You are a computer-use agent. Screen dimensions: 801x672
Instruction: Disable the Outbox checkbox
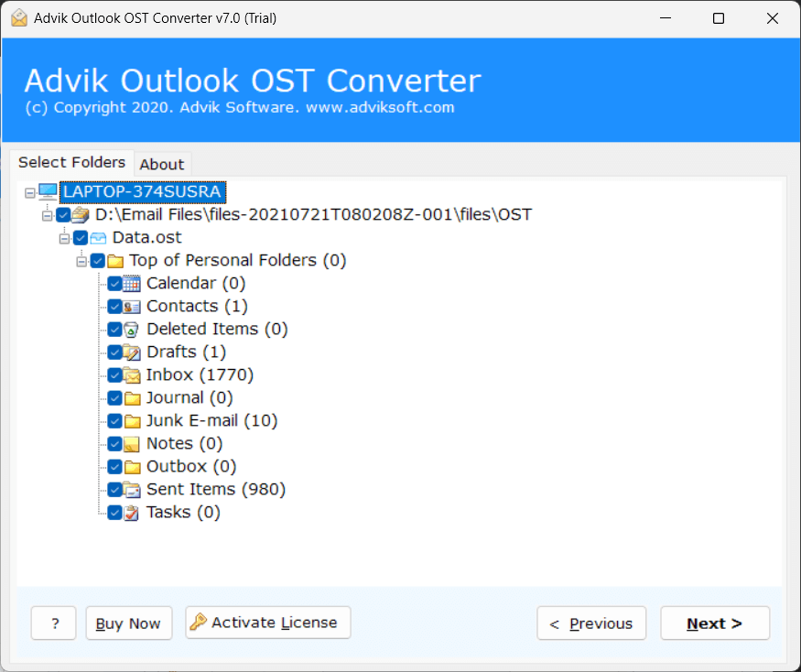point(114,467)
